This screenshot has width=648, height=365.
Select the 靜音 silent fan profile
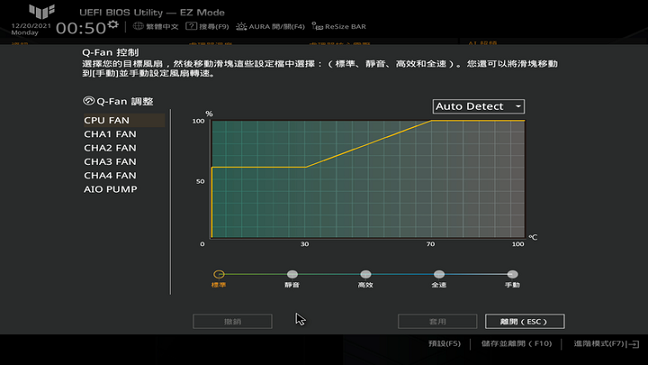pos(292,274)
